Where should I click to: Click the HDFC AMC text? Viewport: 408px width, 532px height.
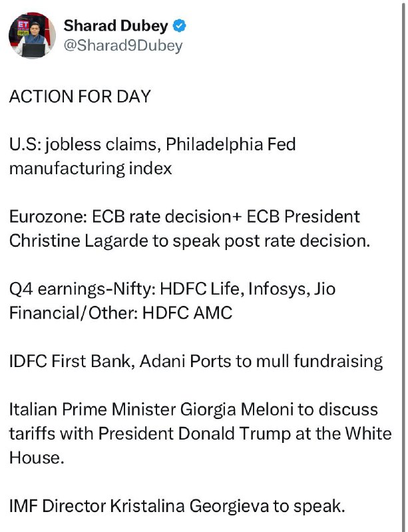coord(187,313)
